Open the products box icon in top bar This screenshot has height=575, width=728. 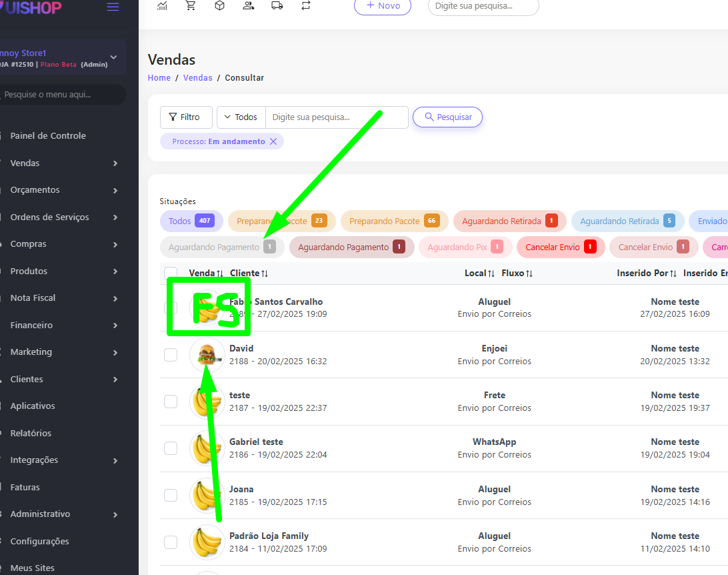[x=219, y=6]
